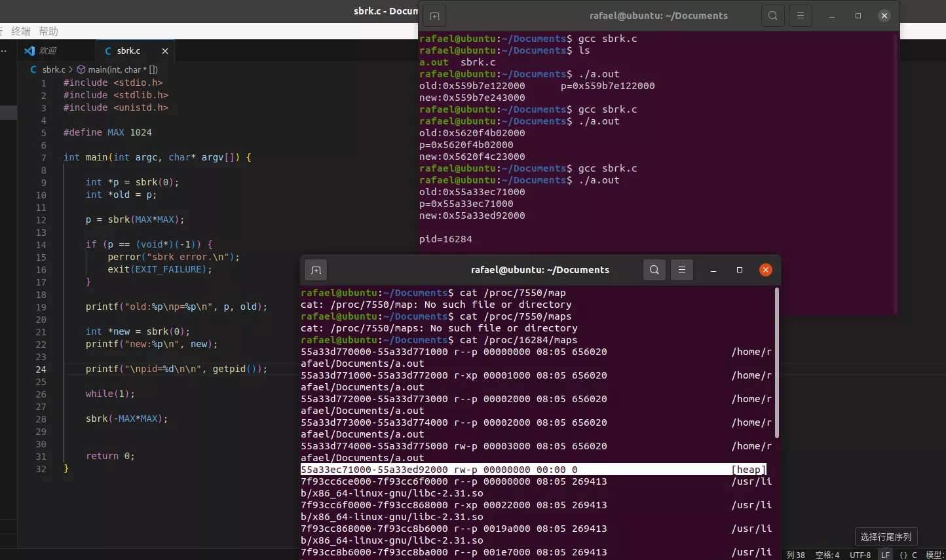The image size is (946, 560).
Task: Expand main(int, char * []) breadcrumb
Action: pos(123,69)
